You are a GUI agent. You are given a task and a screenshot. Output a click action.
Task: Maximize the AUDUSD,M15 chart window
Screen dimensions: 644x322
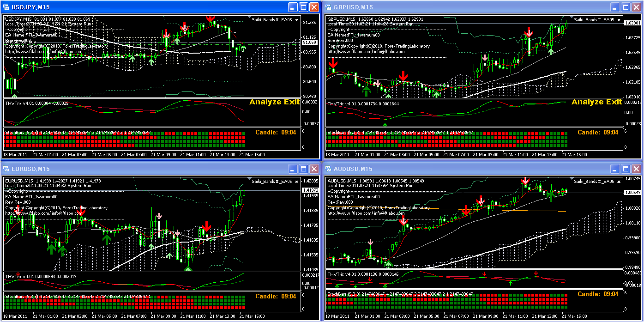click(x=626, y=169)
